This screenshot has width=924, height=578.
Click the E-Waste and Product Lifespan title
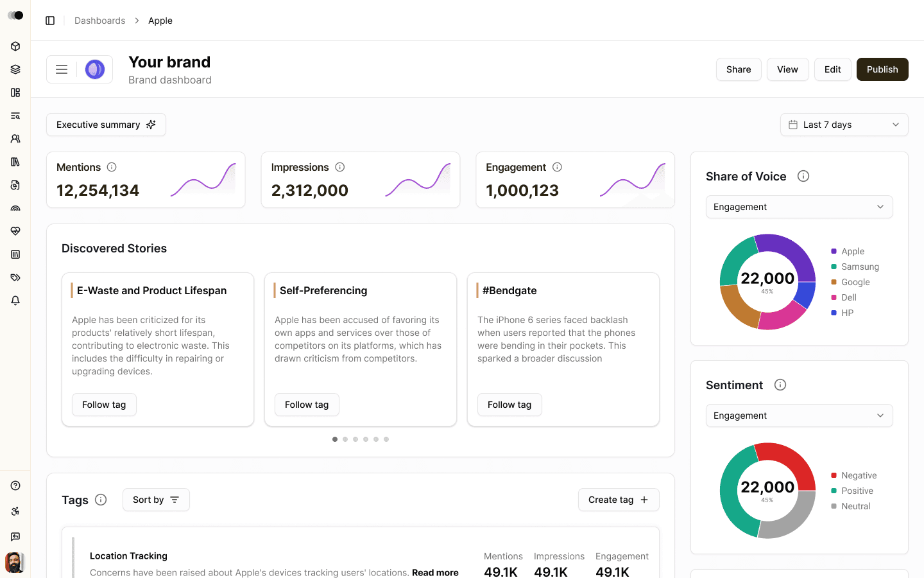(x=151, y=290)
